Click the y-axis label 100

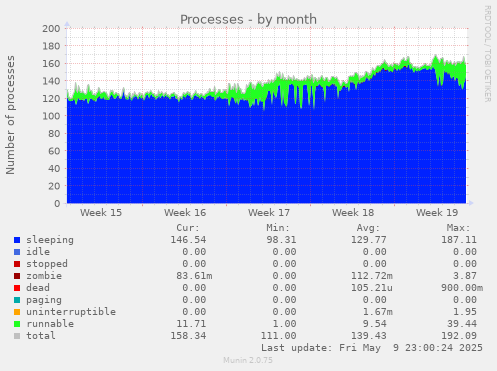coord(51,116)
